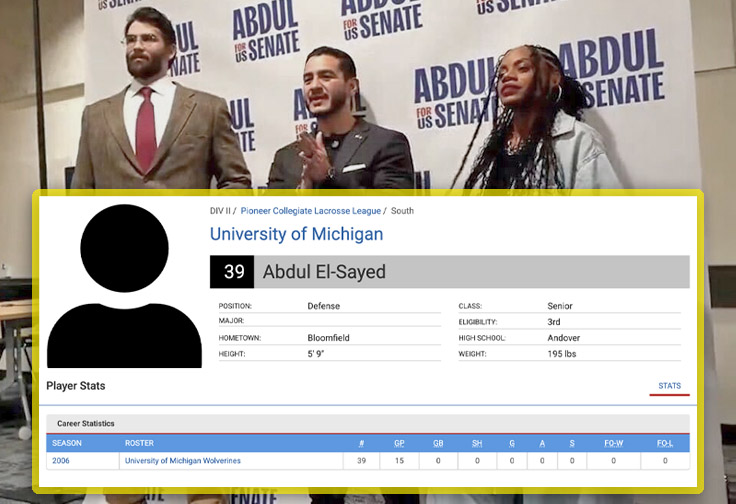Click the GP column header
The width and height of the screenshot is (736, 504).
(x=400, y=443)
